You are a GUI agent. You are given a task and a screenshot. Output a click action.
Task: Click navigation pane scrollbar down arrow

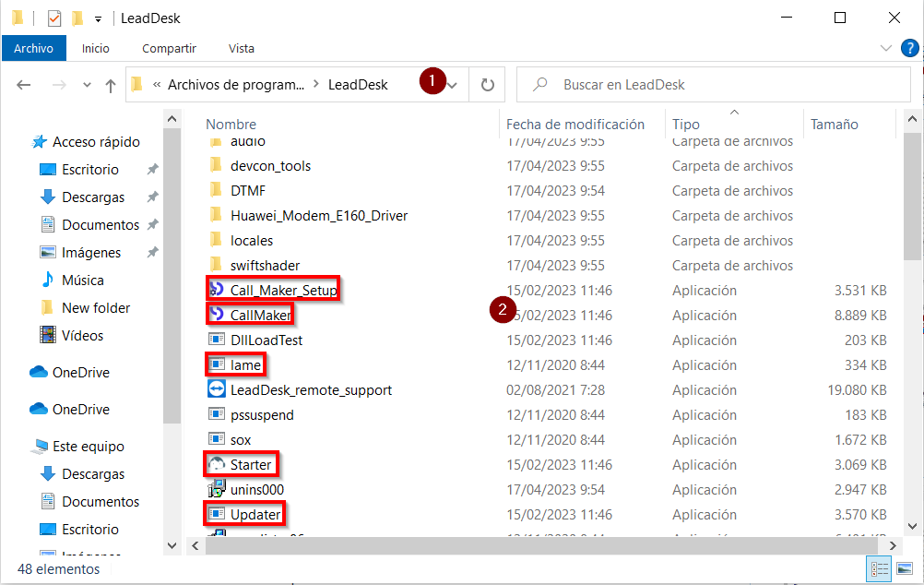[x=172, y=545]
